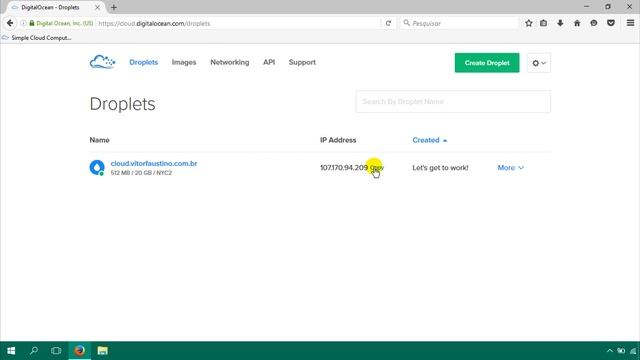Image resolution: width=640 pixels, height=360 pixels.
Task: Click the Pocket icon in toolbar
Action: (x=611, y=23)
